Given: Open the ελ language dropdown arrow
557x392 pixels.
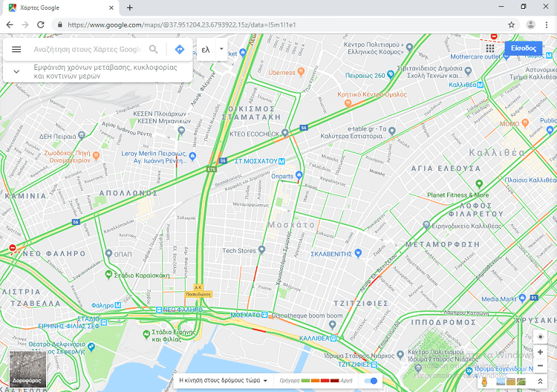Looking at the screenshot, I should coord(221,49).
